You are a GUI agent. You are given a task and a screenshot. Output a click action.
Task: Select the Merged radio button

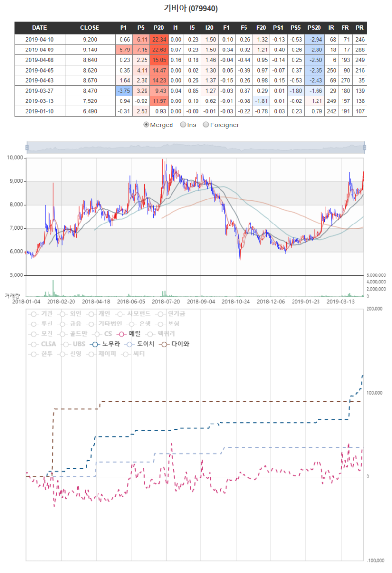click(147, 125)
